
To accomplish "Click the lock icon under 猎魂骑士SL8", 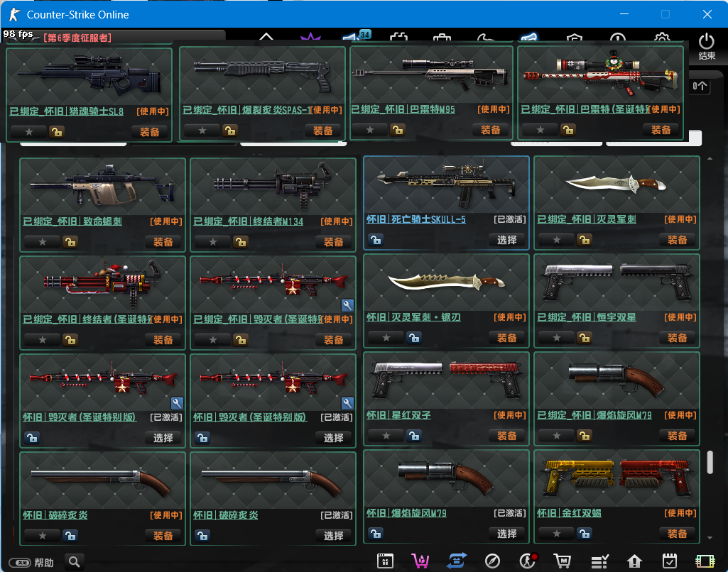I will (x=57, y=132).
